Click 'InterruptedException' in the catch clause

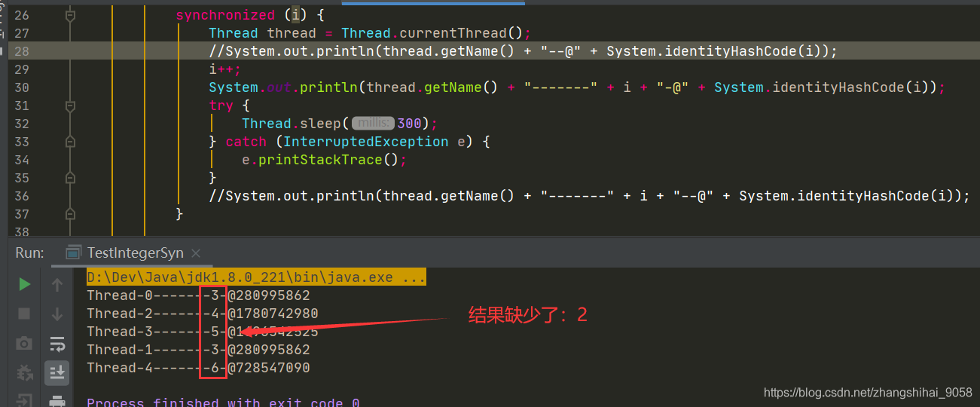point(366,142)
